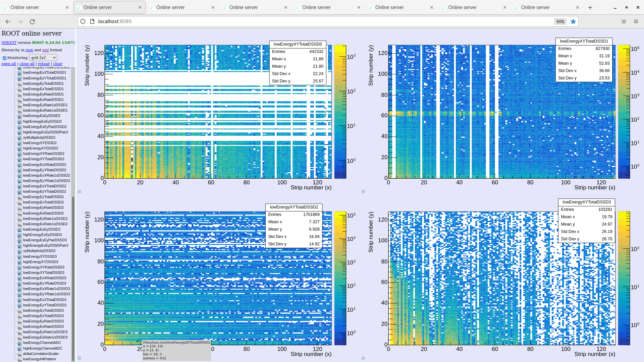Click the 'reload' hierarchy link
This screenshot has width=644, height=362.
click(x=44, y=64)
